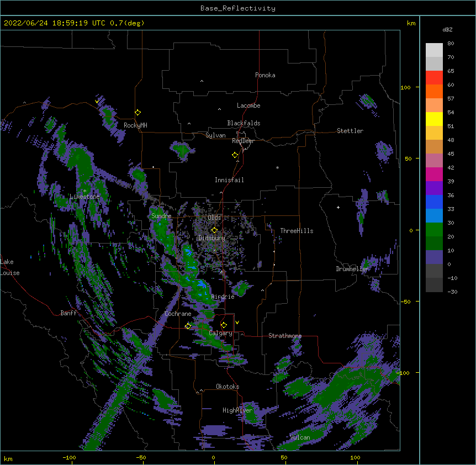476x465 pixels.
Task: Click the 42 dBZ magenta swatch
Action: coord(434,174)
